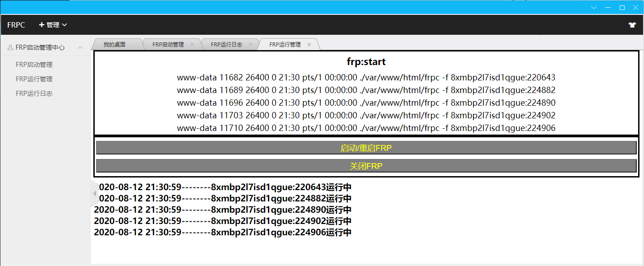The height and width of the screenshot is (266, 644).
Task: Minimize the application window
Action: point(608,7)
